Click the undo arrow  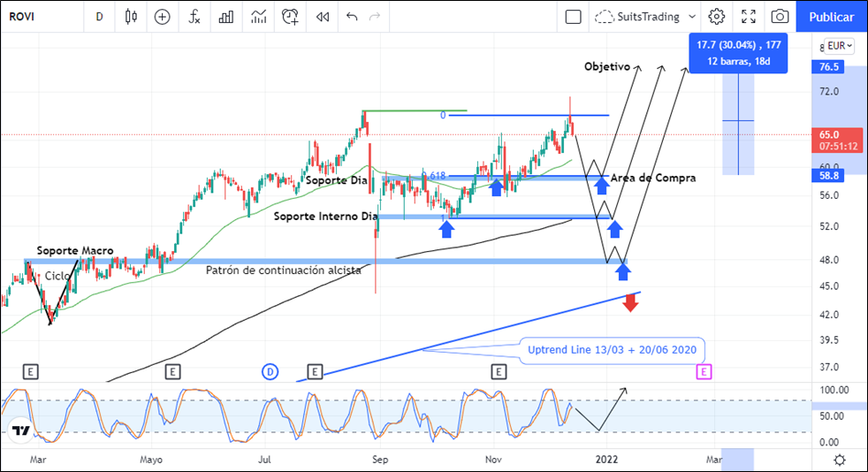[x=353, y=17]
